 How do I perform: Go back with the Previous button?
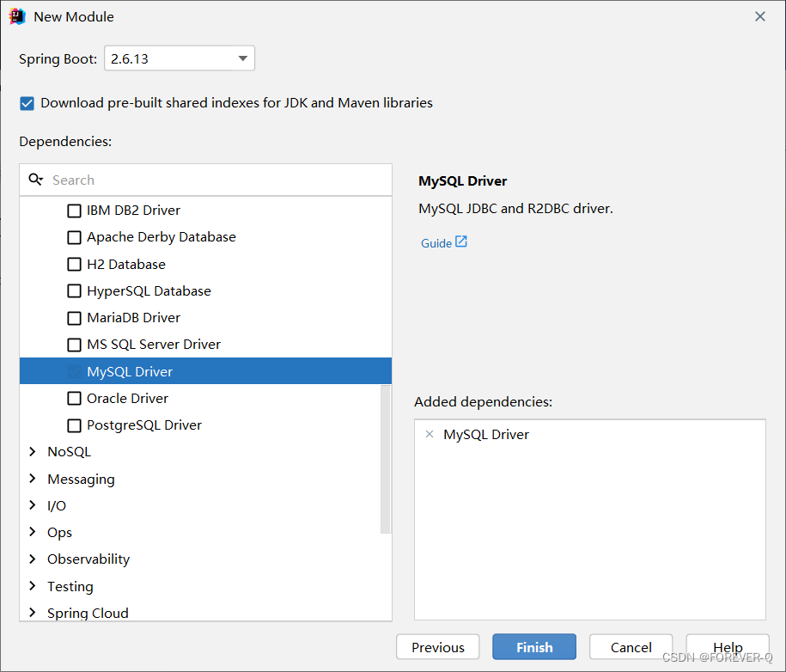pos(437,646)
